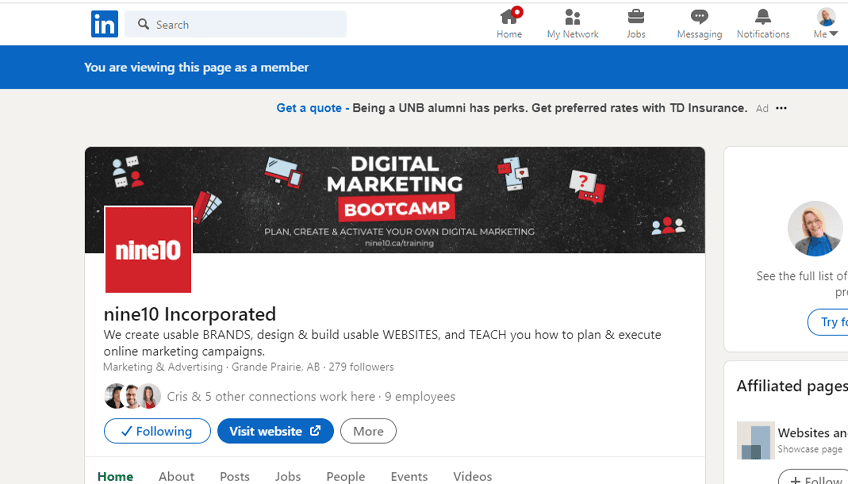The width and height of the screenshot is (848, 484).
Task: Toggle the Following button off
Action: (157, 431)
